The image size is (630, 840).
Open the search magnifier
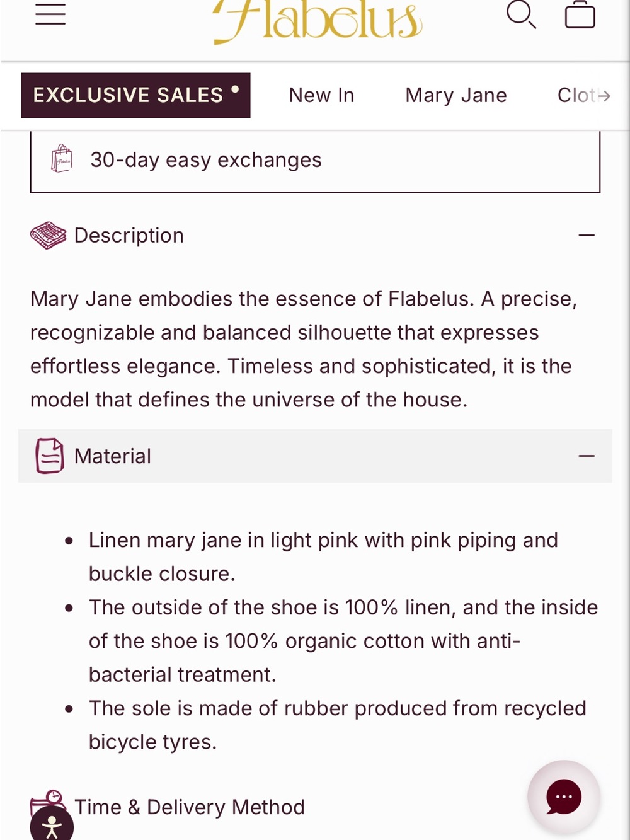pyautogui.click(x=521, y=14)
